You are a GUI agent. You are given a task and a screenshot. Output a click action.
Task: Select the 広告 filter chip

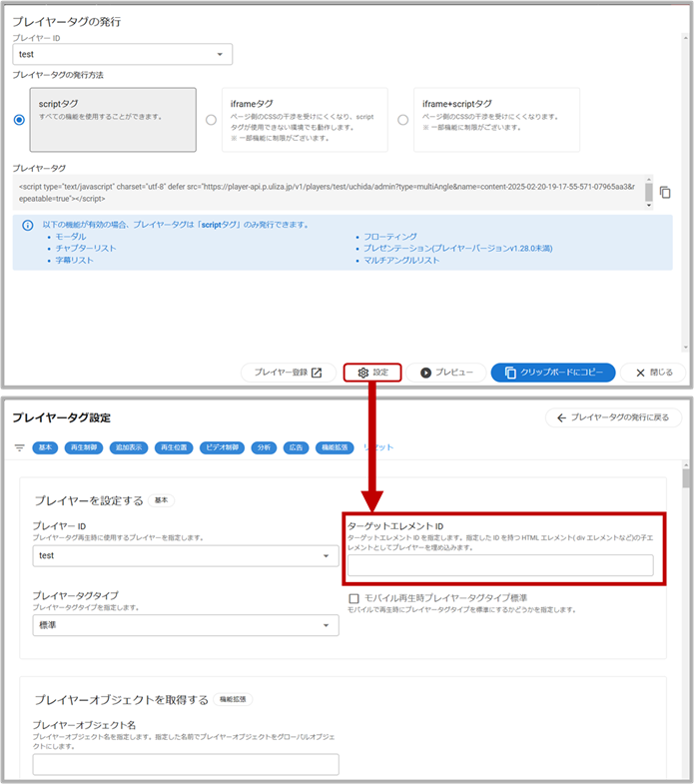point(296,447)
